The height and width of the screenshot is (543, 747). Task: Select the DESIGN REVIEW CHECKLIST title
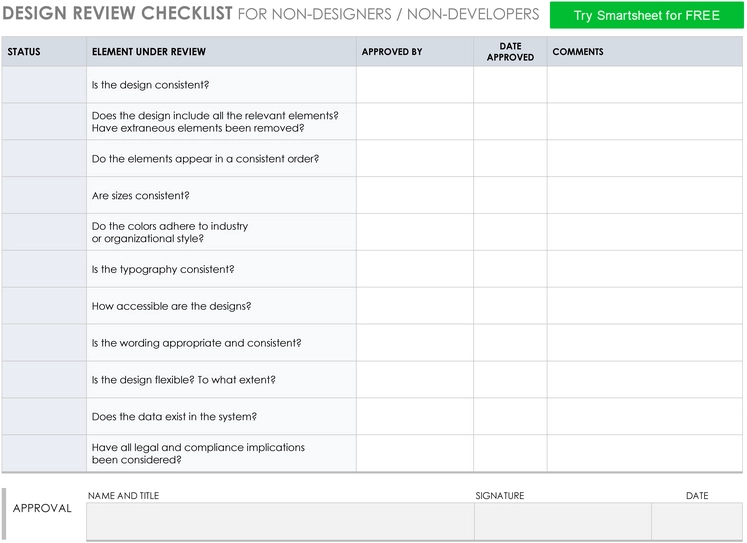(118, 13)
